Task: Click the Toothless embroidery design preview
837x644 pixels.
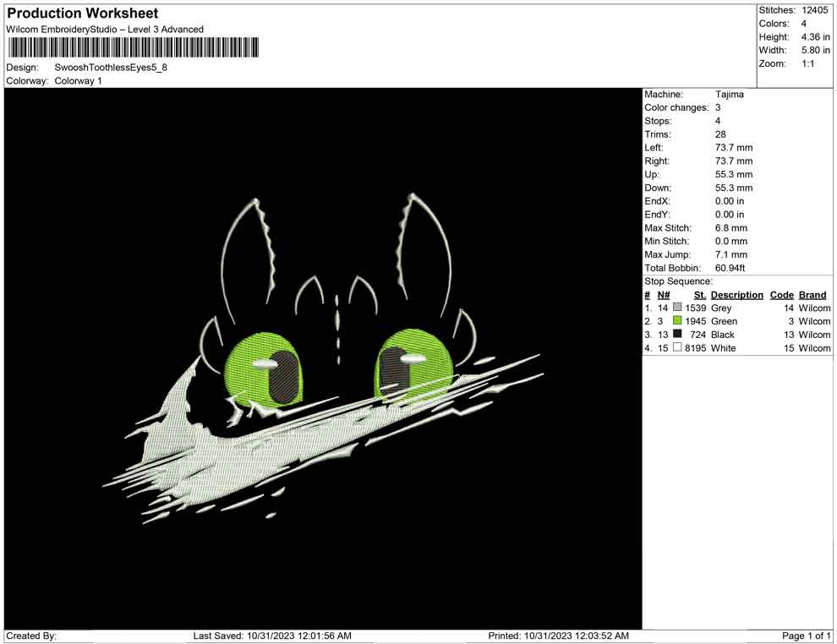Action: pos(323,358)
